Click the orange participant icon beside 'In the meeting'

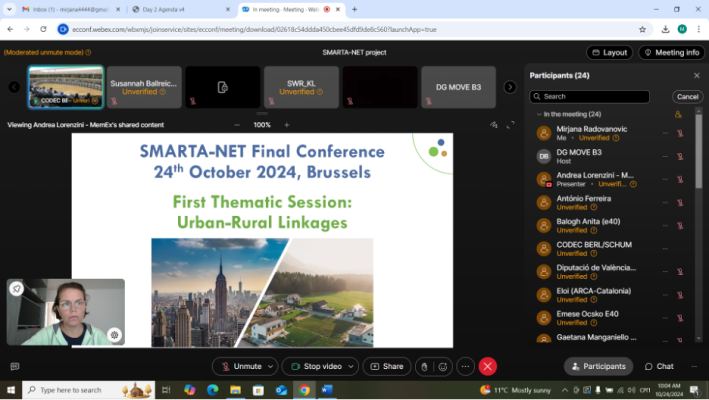pyautogui.click(x=678, y=114)
